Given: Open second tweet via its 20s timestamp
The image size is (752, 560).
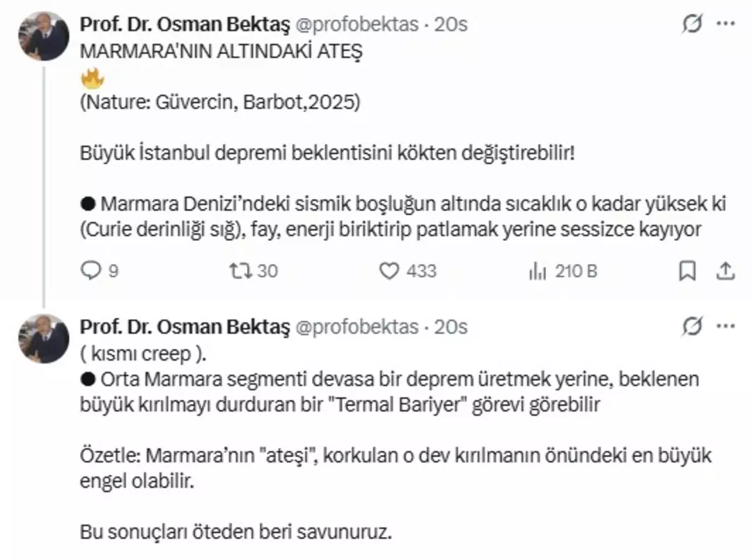Looking at the screenshot, I should [451, 327].
